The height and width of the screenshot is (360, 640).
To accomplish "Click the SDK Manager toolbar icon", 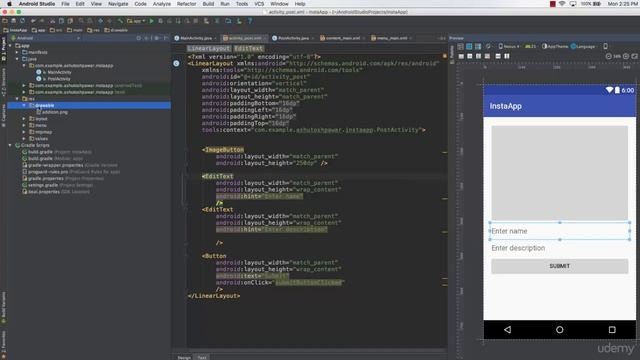I will click(239, 21).
